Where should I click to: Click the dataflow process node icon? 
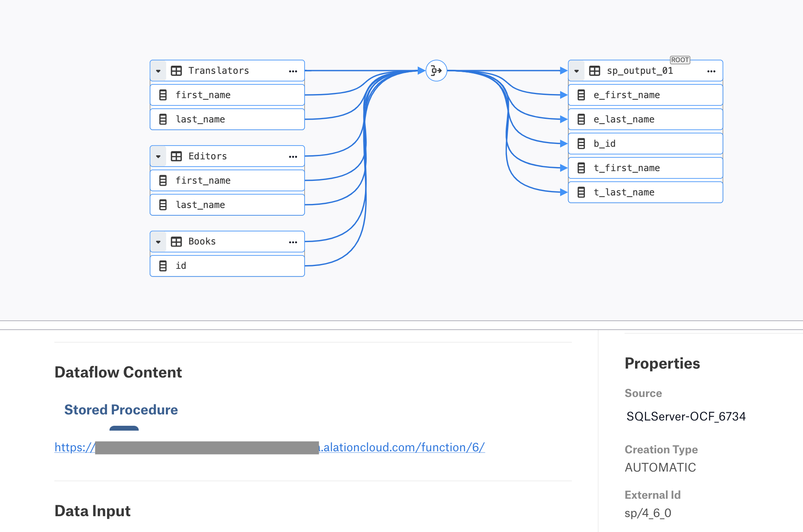(x=436, y=71)
